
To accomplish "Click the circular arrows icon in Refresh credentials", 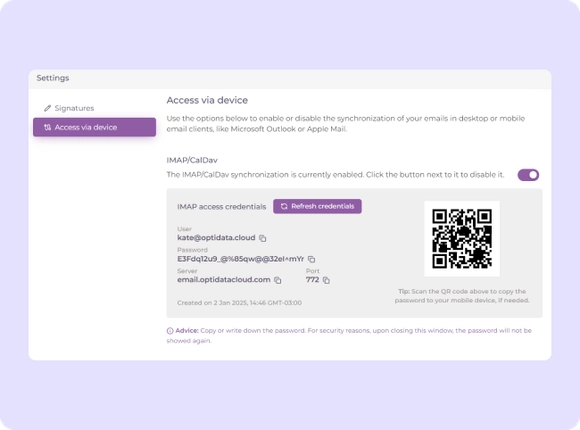I will tap(284, 206).
